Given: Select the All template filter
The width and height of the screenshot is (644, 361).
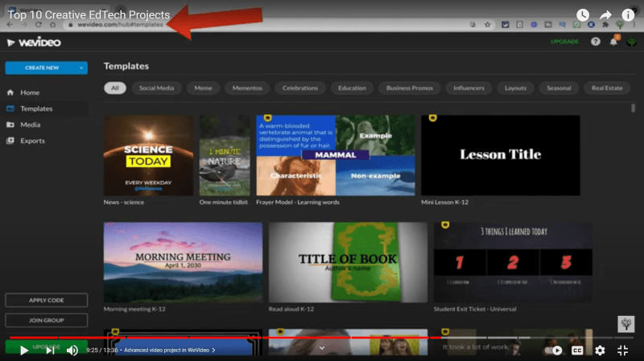Looking at the screenshot, I should tap(115, 88).
